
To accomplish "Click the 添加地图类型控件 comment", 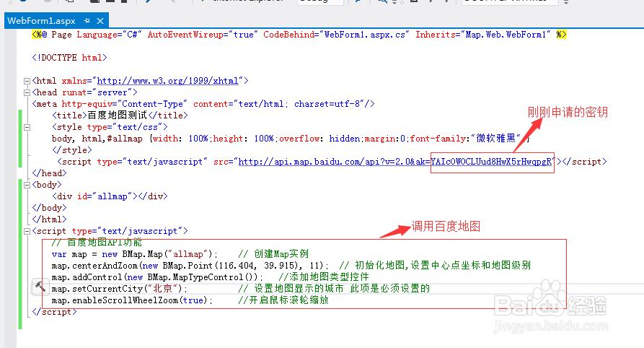I will (324, 277).
